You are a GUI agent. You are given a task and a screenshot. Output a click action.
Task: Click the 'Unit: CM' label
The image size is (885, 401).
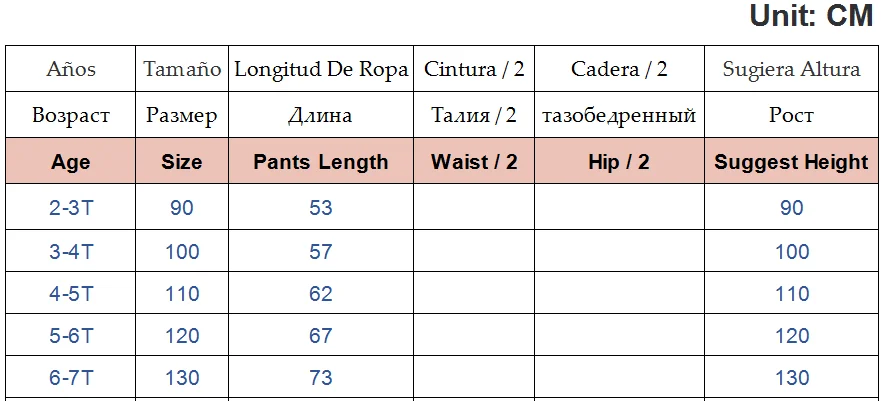pos(811,16)
